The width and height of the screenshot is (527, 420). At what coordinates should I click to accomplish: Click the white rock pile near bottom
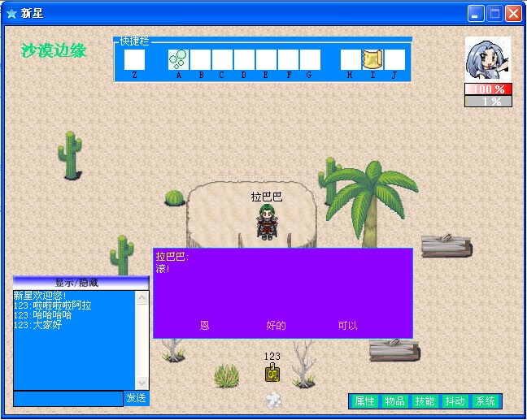pyautogui.click(x=273, y=401)
